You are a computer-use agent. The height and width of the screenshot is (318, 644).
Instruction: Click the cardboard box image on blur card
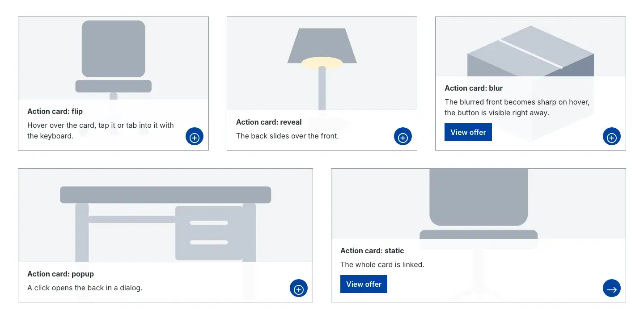pyautogui.click(x=530, y=51)
